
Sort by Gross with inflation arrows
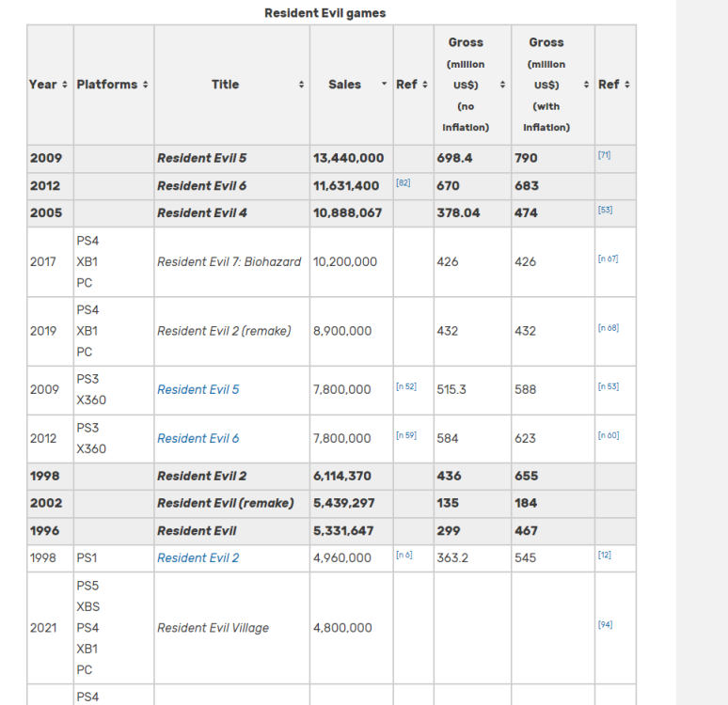point(586,85)
